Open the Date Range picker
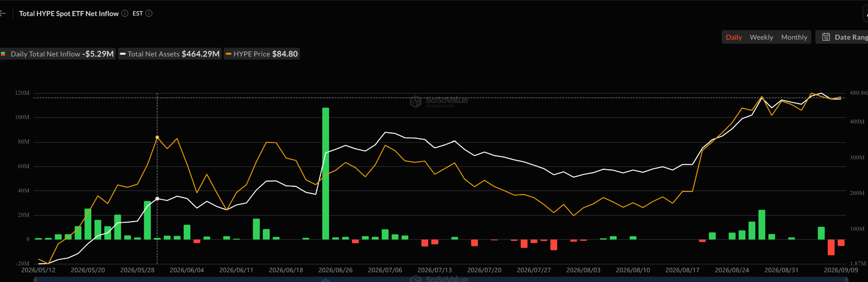The image size is (868, 282). [x=842, y=37]
